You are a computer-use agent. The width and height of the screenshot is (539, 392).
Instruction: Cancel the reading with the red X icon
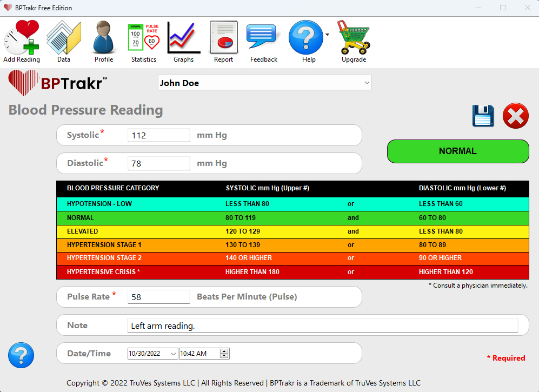(515, 116)
